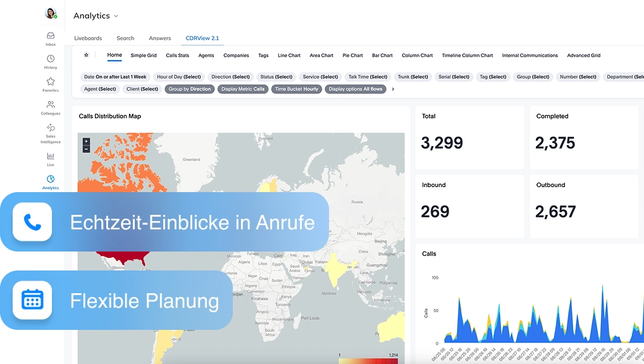Switch to the Liveboards tab
644x364 pixels.
tap(88, 38)
